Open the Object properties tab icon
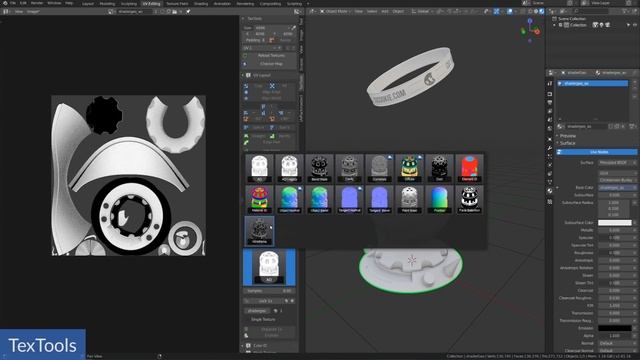This screenshot has height=360, width=640. coord(550,139)
